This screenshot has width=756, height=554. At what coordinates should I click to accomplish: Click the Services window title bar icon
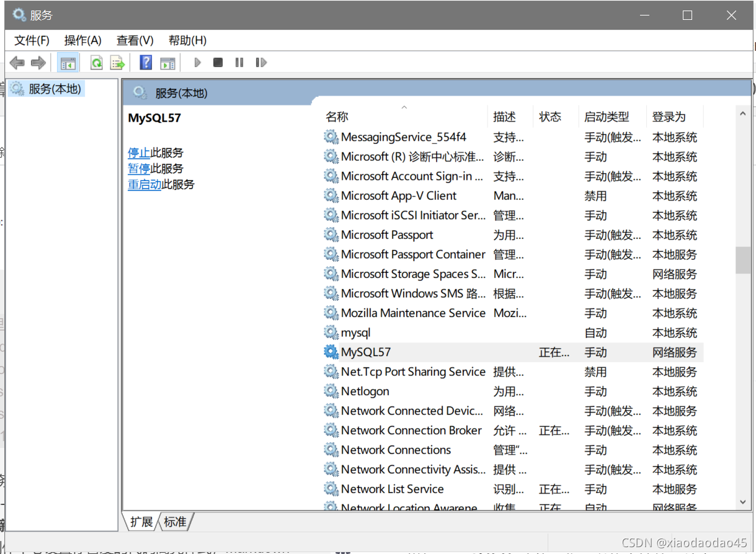tap(20, 15)
